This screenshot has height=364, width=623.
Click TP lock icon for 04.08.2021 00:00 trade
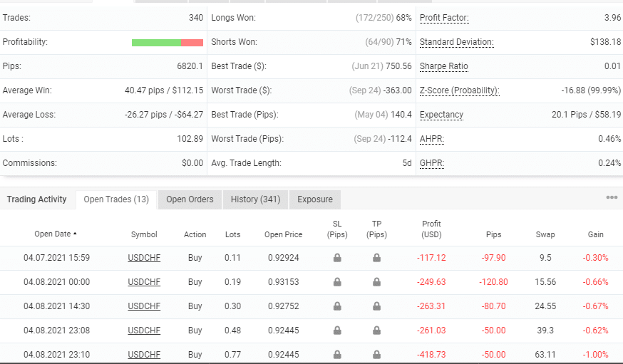coord(376,282)
